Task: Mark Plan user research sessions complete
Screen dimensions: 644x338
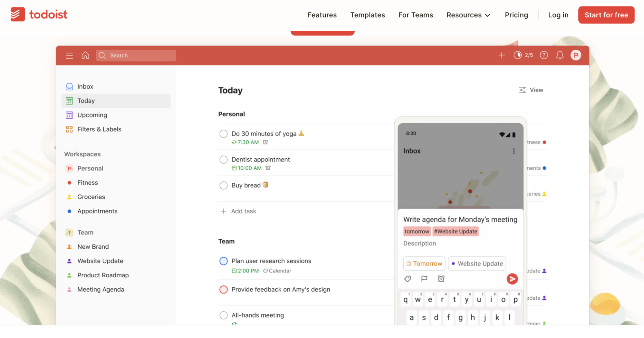Action: pyautogui.click(x=224, y=261)
